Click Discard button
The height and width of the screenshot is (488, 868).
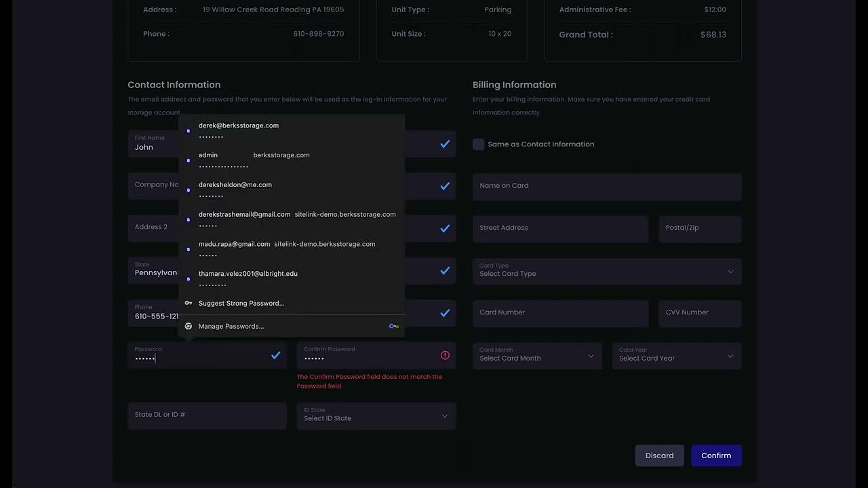point(659,455)
